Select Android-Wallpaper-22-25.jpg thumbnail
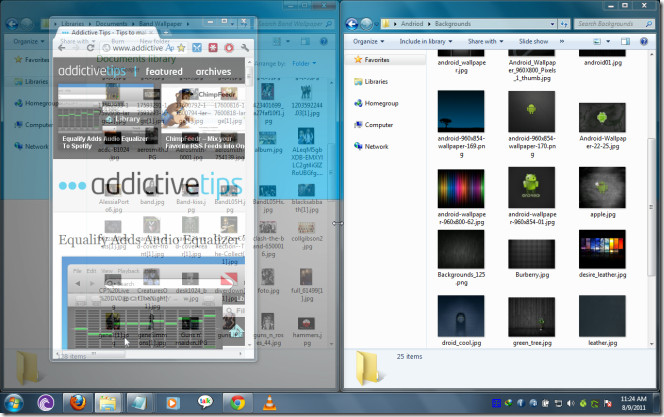Screen dimensions: 664x417 (602, 118)
